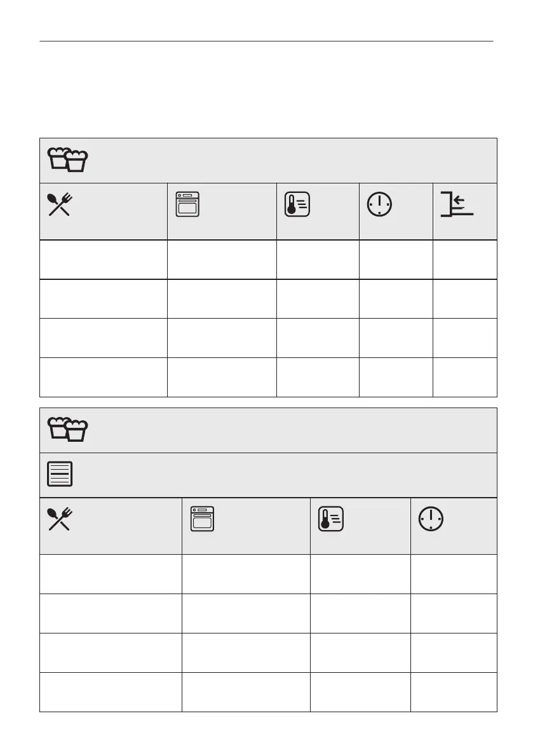Click first empty cell under upper table's shelf icon

[x=464, y=260]
